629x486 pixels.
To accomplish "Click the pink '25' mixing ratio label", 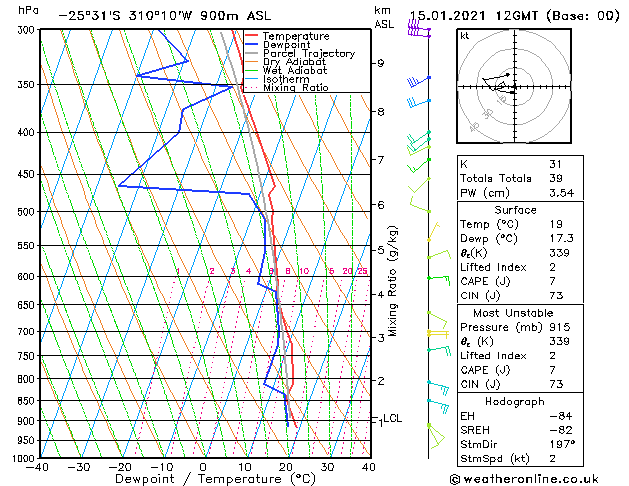I will (362, 271).
